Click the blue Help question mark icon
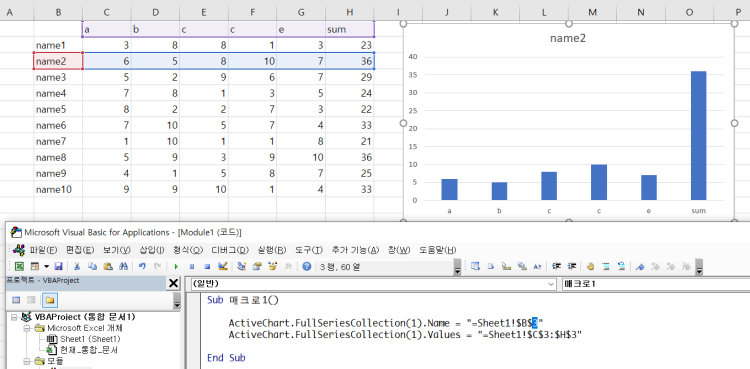Screen dimensions: 750x369 click(x=307, y=266)
